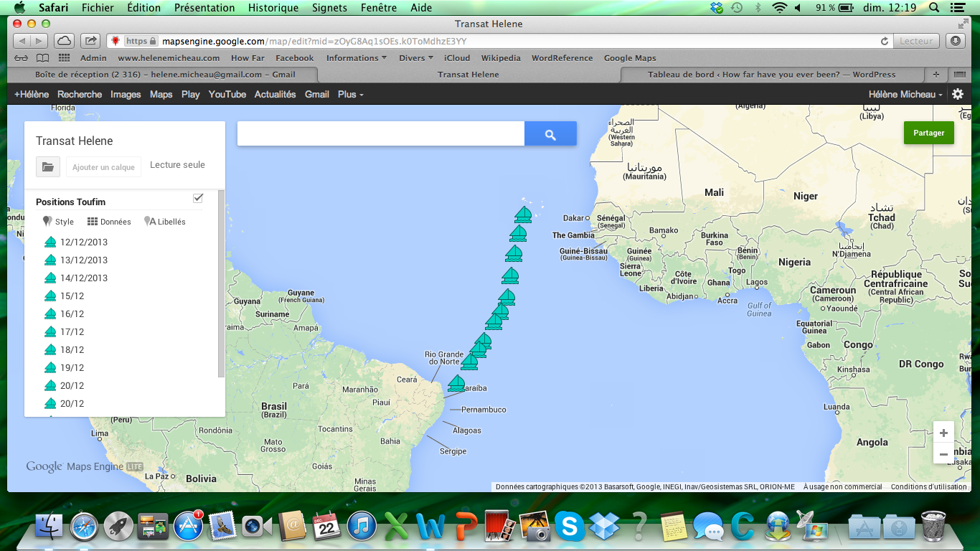Open the YouTube link in Google bar
The width and height of the screenshot is (980, 551).
tap(227, 94)
